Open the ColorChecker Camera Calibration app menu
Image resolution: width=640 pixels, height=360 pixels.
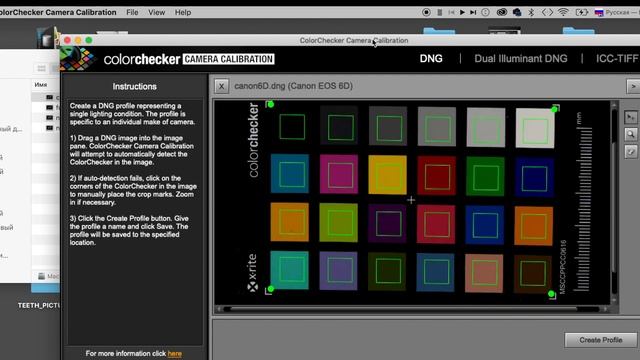click(58, 12)
